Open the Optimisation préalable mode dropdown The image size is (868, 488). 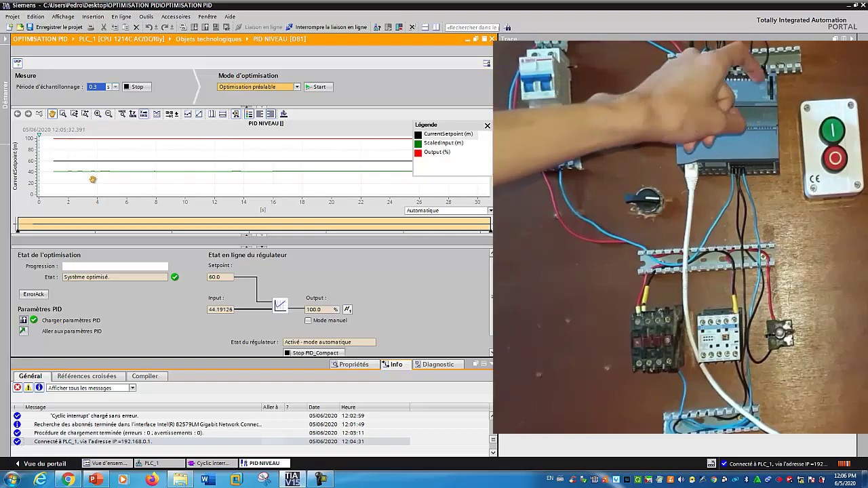coord(297,87)
